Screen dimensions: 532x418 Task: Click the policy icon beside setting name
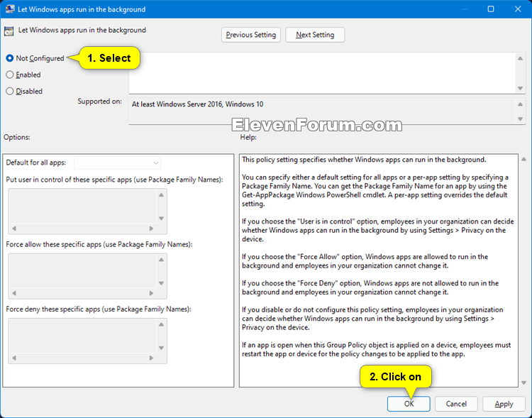click(9, 31)
